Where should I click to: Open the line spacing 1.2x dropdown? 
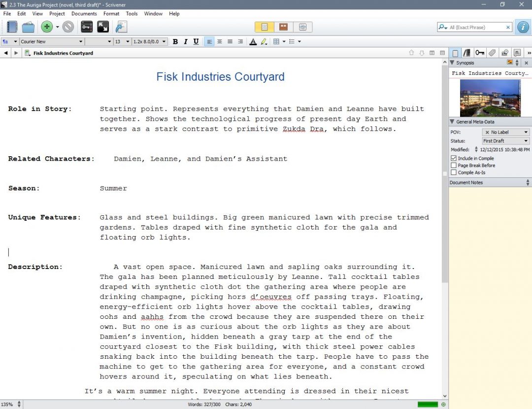[x=149, y=41]
